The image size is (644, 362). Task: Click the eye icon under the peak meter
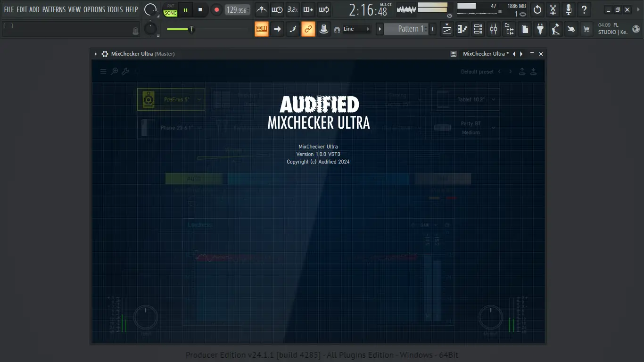coord(449,16)
